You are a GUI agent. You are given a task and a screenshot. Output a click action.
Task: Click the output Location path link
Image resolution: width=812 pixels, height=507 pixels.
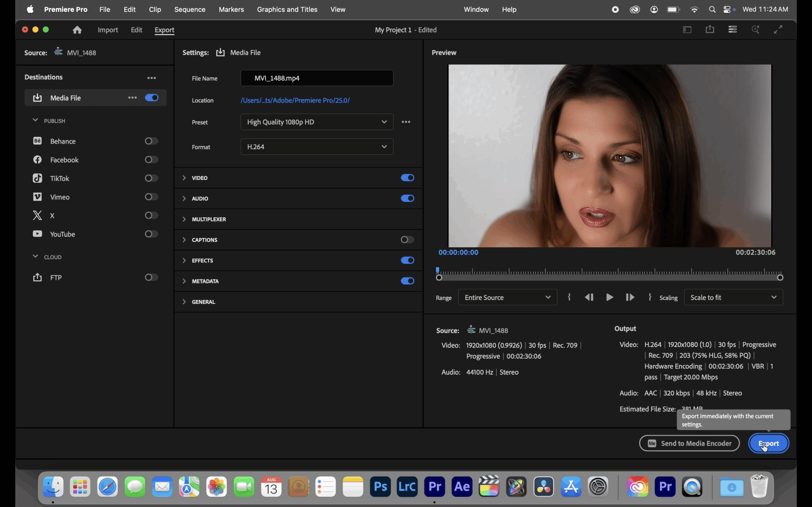(295, 100)
